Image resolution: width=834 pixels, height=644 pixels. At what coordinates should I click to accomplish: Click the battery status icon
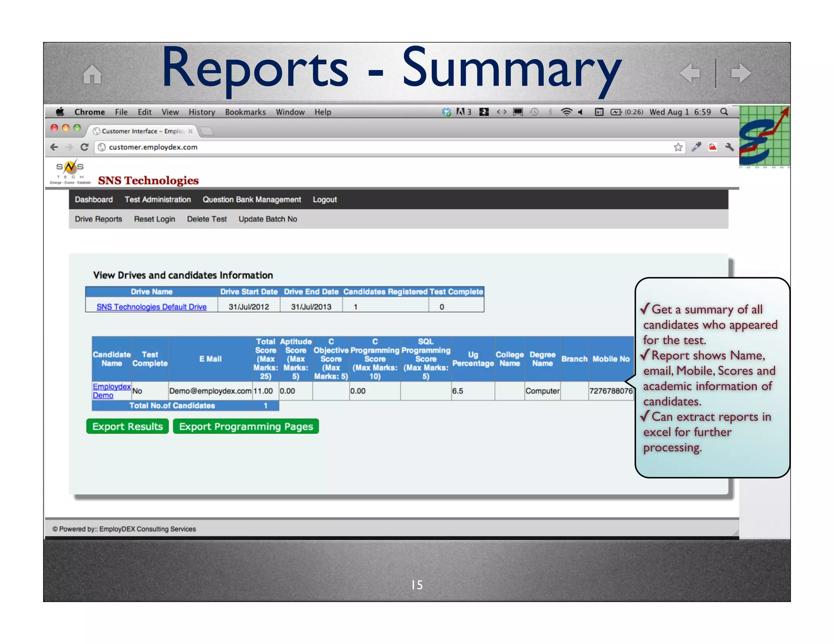[x=616, y=112]
